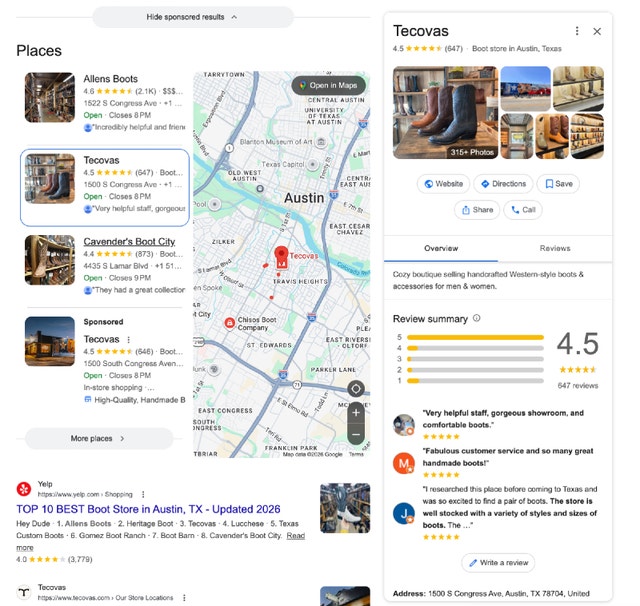Open the Tecovas mural exterior photo
The height and width of the screenshot is (606, 640).
[525, 89]
